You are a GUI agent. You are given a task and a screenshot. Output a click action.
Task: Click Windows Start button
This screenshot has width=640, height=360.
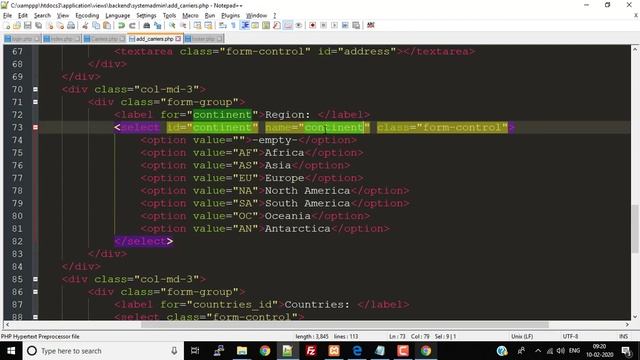click(11, 351)
